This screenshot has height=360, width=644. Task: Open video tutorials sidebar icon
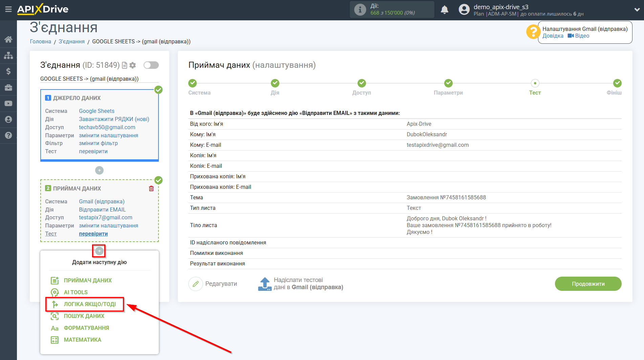[8, 103]
